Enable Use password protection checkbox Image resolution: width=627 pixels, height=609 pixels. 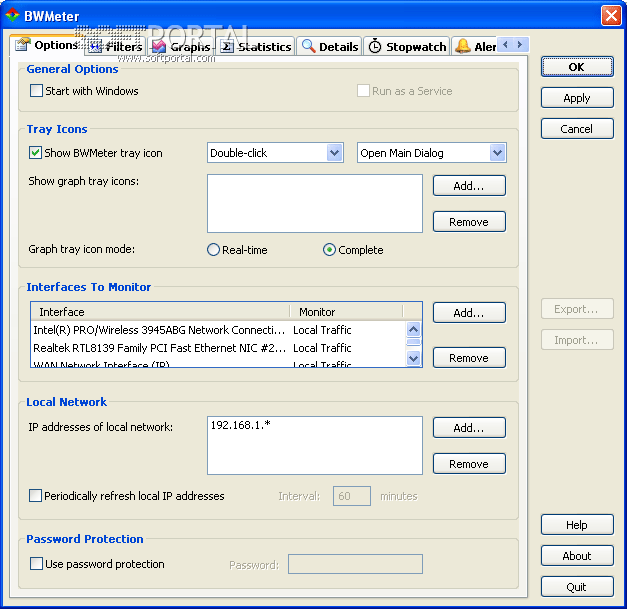(36, 564)
